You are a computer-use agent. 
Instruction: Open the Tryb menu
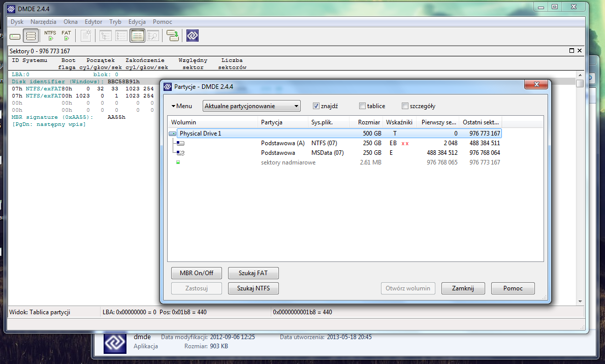point(115,22)
